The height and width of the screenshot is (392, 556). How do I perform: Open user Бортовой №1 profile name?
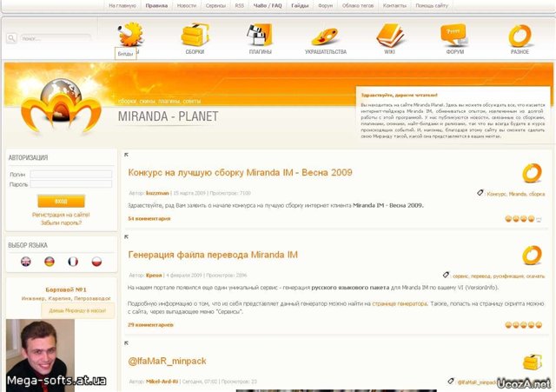coord(66,289)
